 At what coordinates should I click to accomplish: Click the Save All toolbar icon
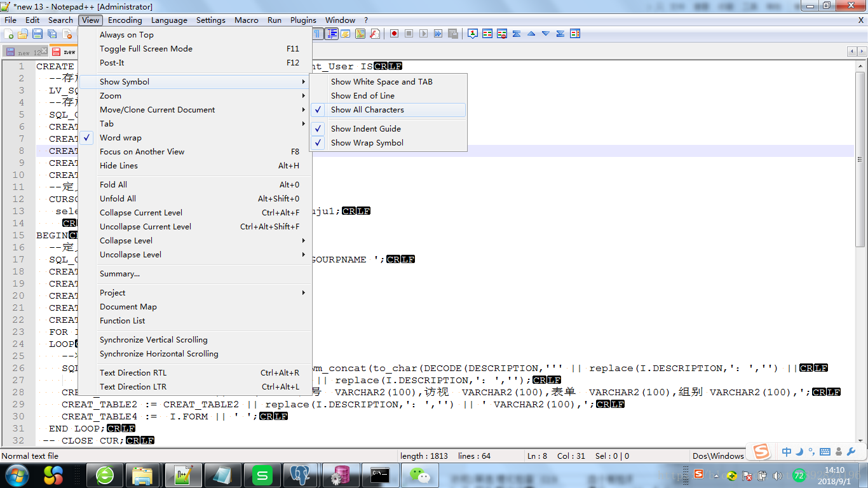52,34
